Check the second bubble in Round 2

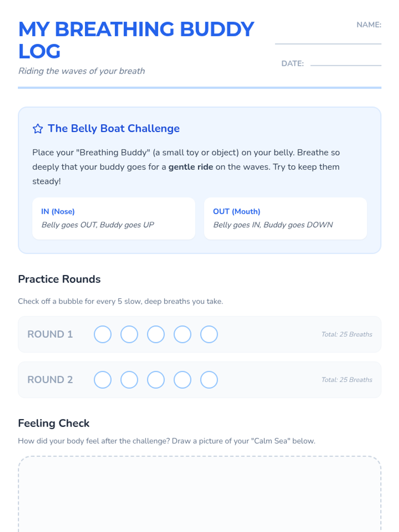[x=129, y=380]
